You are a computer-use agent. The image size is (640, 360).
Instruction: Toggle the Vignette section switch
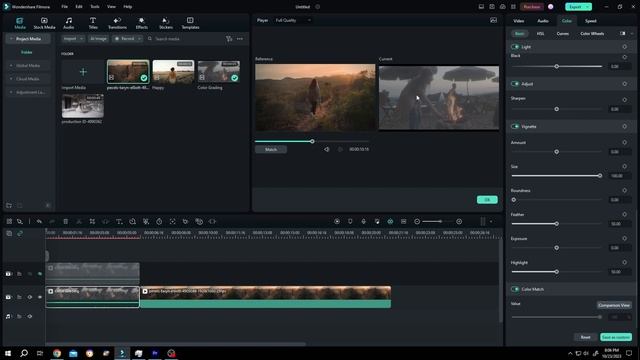click(x=515, y=127)
